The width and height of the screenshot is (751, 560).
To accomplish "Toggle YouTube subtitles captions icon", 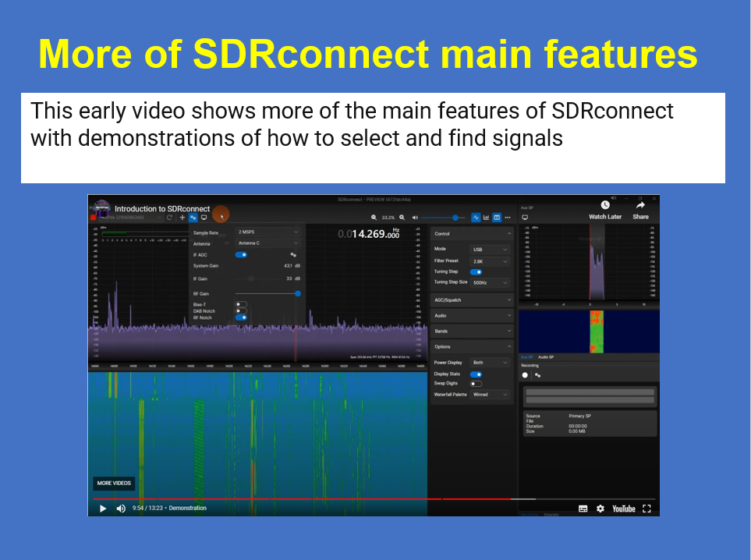I will (583, 509).
